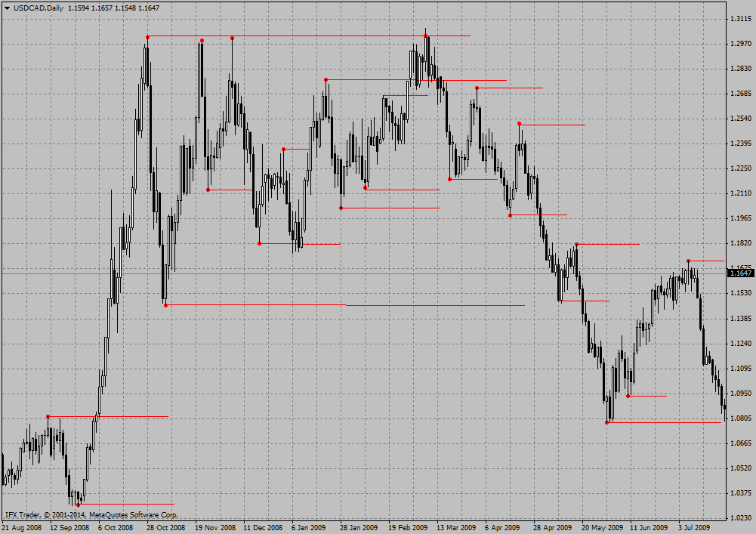Select red dot at late October 2008 first peak
The image size is (756, 534).
pos(147,37)
